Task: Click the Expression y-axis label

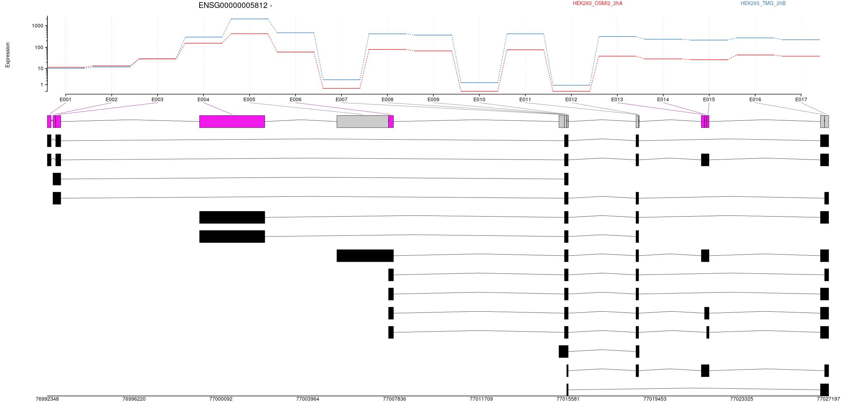Action: (x=8, y=55)
